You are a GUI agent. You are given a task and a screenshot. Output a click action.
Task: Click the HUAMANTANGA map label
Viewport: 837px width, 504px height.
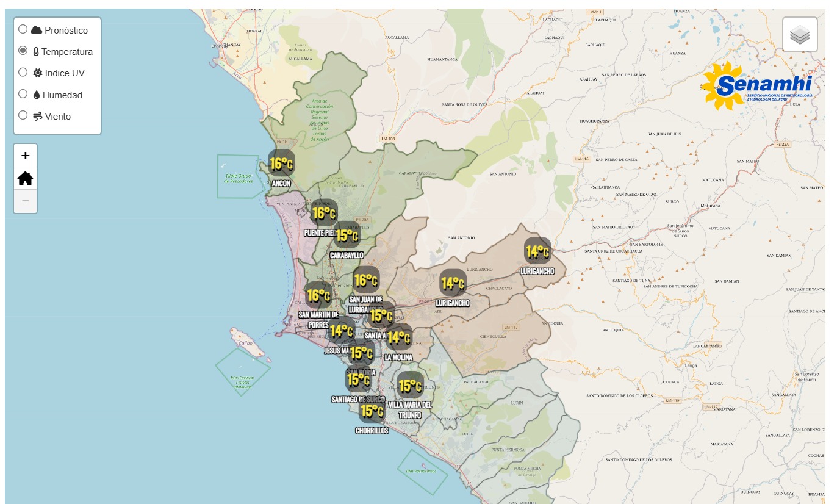point(443,59)
